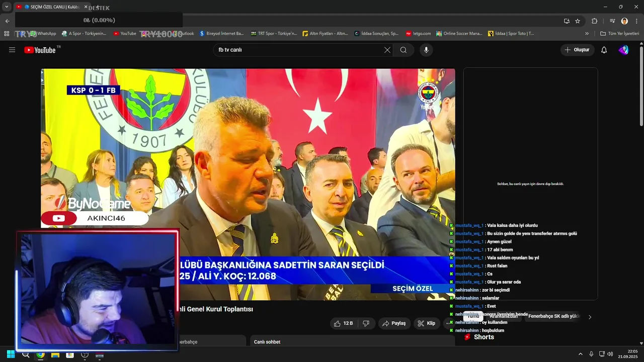
Task: Go to the YouTube home logo
Action: (40, 50)
